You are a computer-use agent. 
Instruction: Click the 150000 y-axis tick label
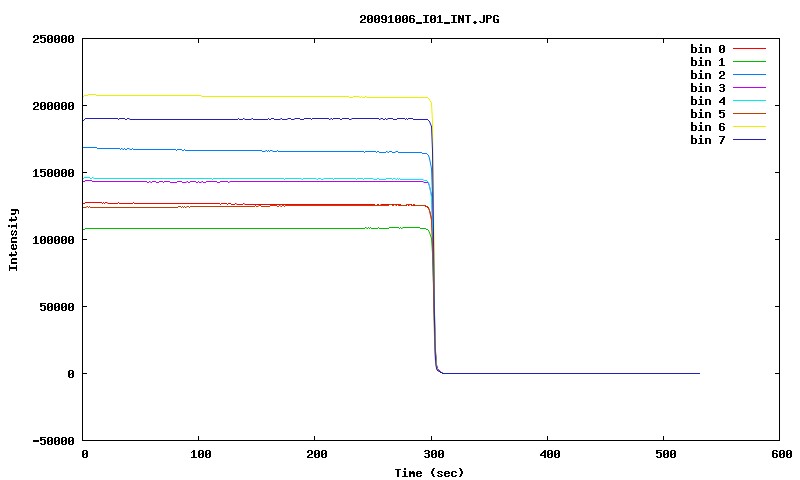coord(53,173)
